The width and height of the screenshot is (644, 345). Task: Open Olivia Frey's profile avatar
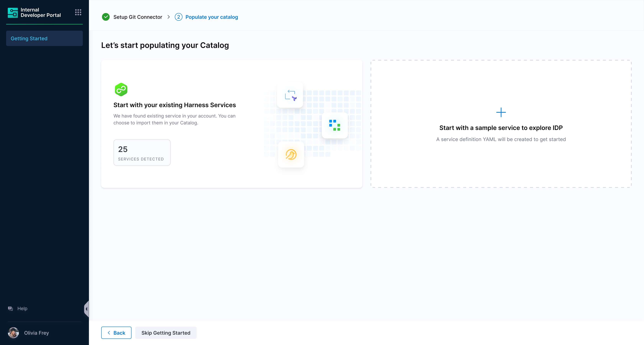coord(13,333)
